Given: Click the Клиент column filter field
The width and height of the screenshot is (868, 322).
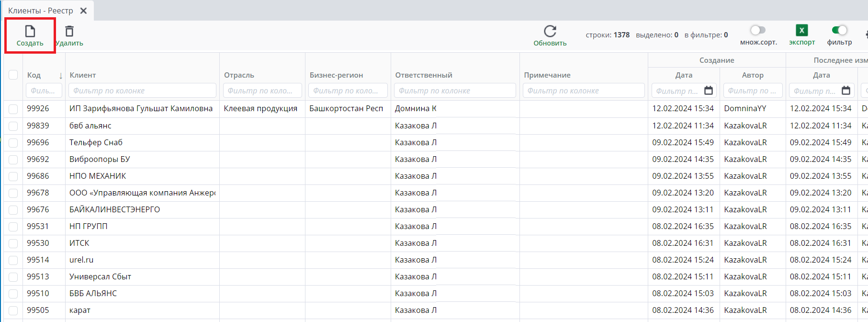Looking at the screenshot, I should [x=142, y=91].
